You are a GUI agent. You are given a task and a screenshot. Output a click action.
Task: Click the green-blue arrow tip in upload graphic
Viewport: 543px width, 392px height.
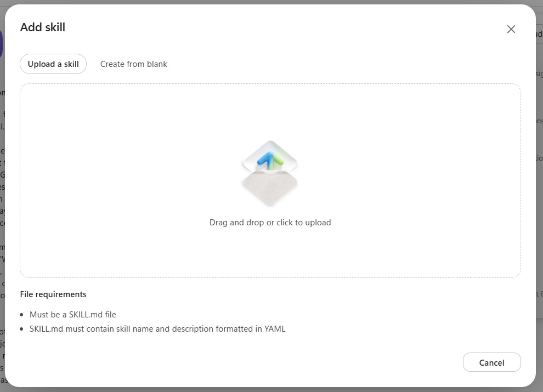(x=270, y=160)
